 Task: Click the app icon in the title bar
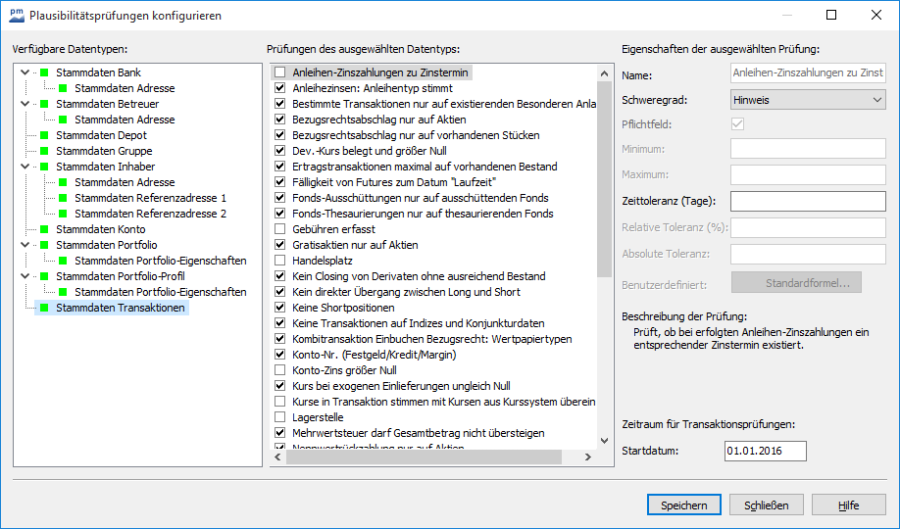click(15, 15)
